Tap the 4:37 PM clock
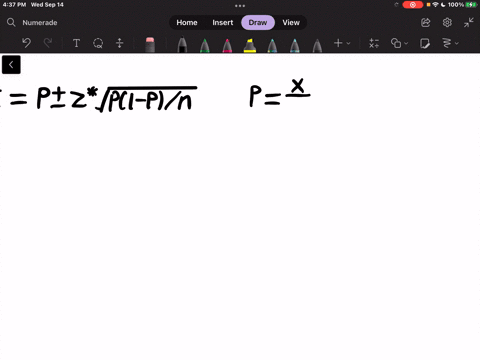 point(14,5)
